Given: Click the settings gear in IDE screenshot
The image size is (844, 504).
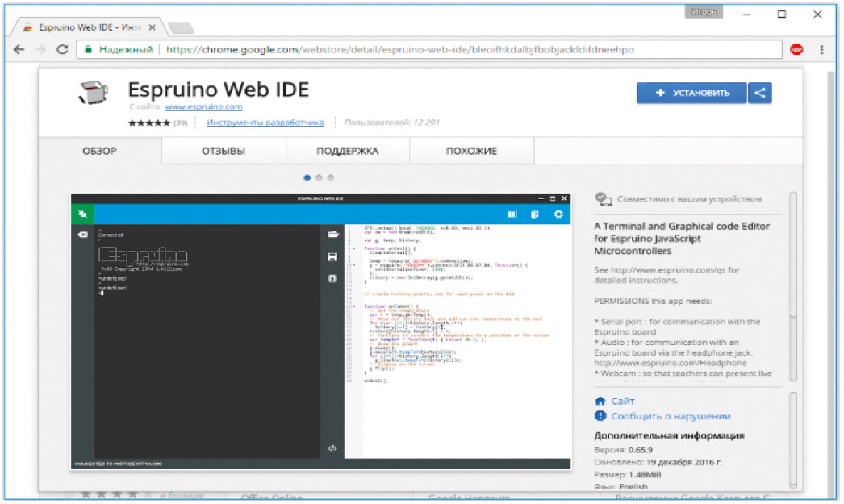Looking at the screenshot, I should coord(558,214).
